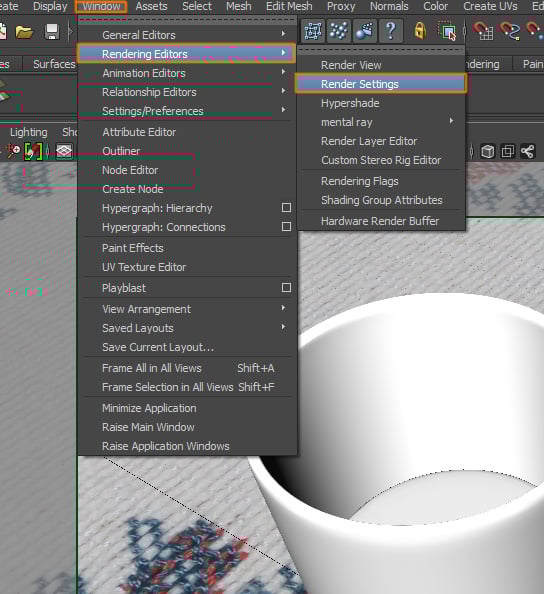Open the Select menu
This screenshot has width=544, height=594.
pyautogui.click(x=197, y=6)
